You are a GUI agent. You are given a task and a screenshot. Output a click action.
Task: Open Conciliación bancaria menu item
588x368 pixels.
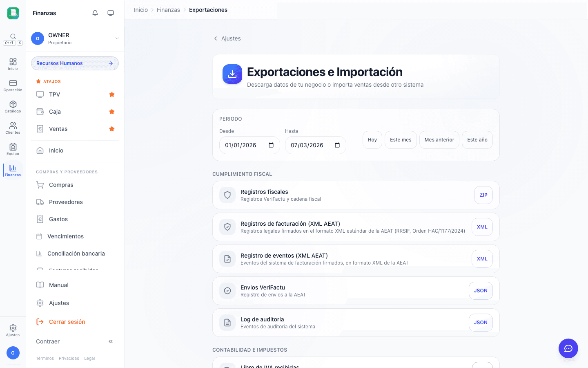(x=75, y=254)
